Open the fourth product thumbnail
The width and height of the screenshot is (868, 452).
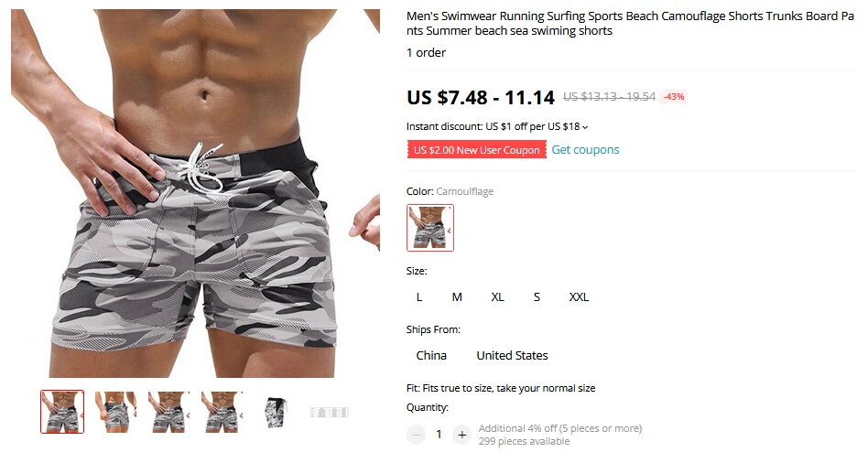coord(222,412)
